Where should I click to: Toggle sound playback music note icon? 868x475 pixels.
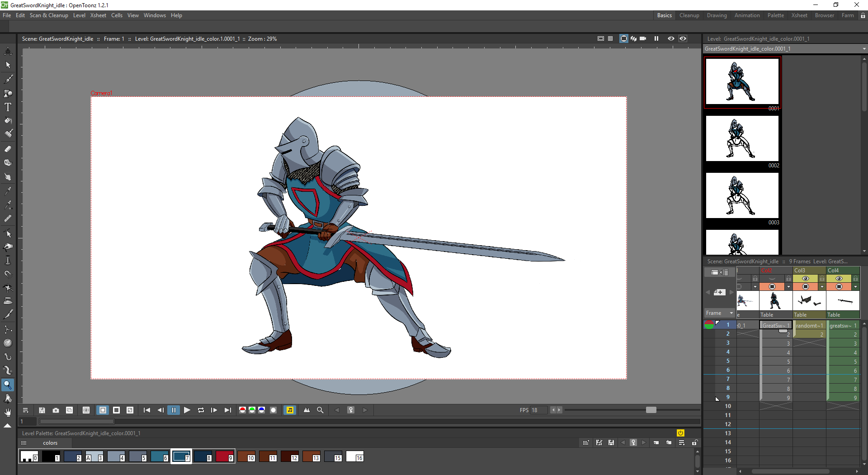290,410
